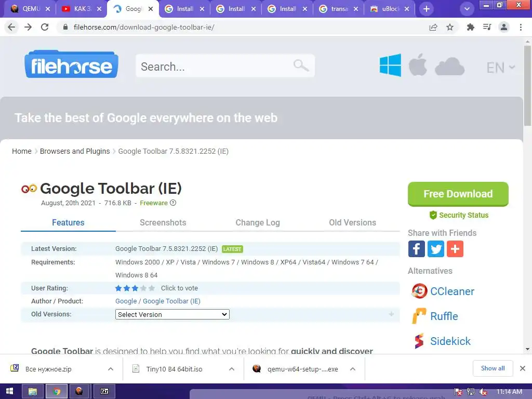Image resolution: width=532 pixels, height=399 pixels.
Task: Open the Select Version dropdown
Action: point(172,314)
